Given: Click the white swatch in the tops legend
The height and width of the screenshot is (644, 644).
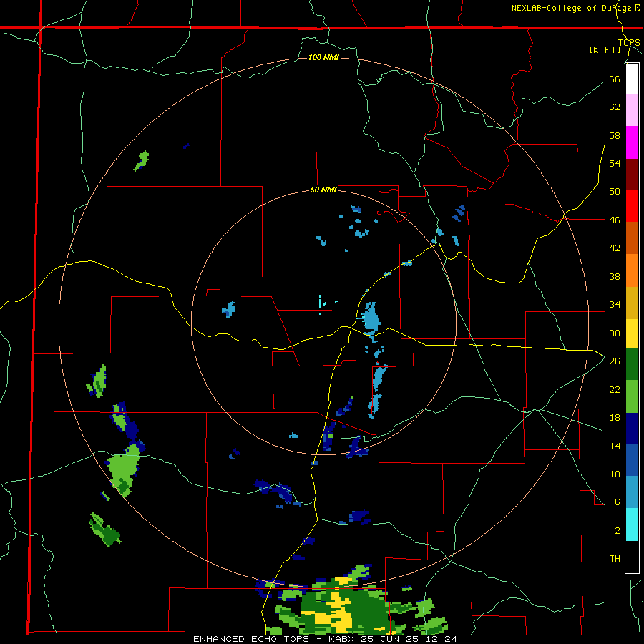Looking at the screenshot, I should coord(632,79).
